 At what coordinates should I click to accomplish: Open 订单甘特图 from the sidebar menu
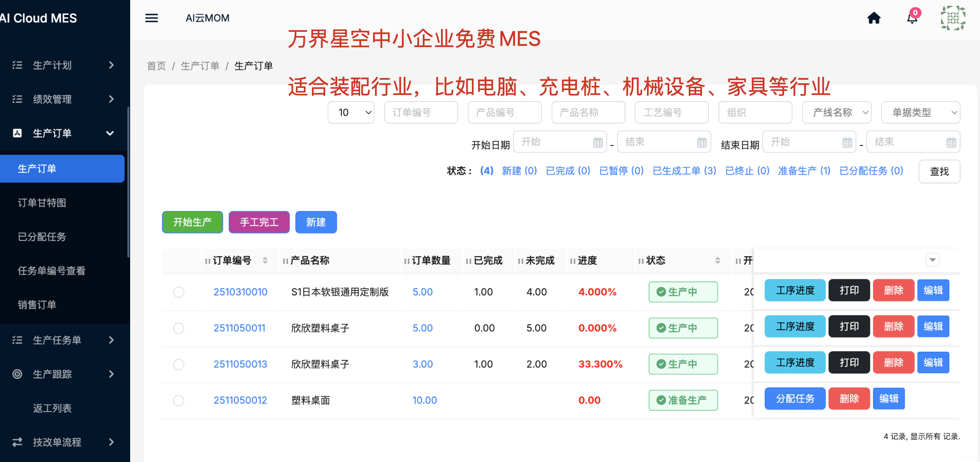tap(42, 202)
